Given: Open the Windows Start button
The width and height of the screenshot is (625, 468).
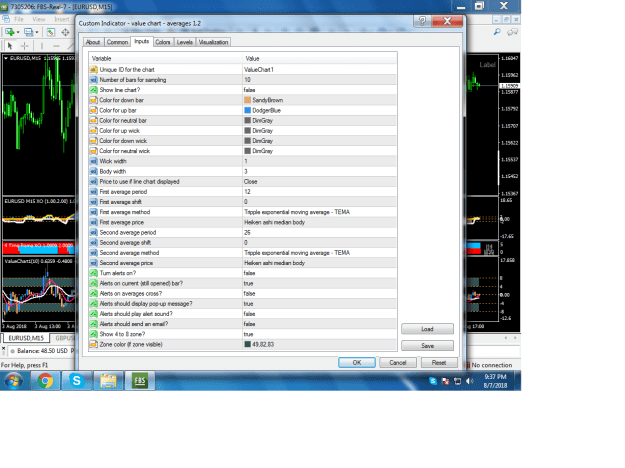Looking at the screenshot, I should pos(14,381).
